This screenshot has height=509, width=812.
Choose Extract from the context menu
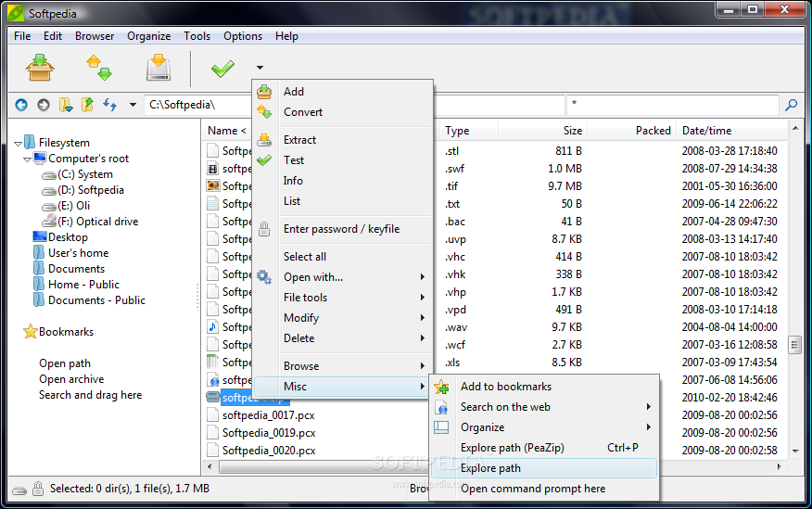343,140
